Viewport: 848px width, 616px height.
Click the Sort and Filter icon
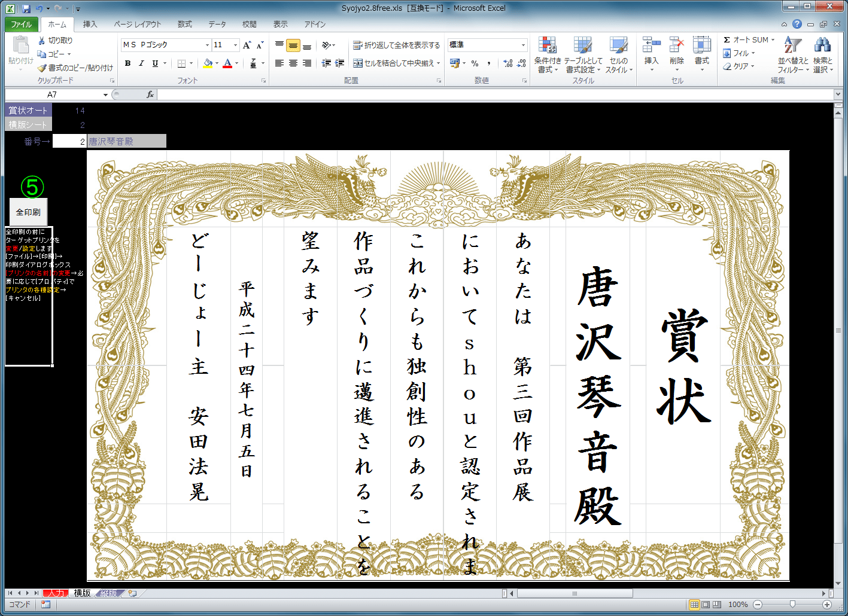pyautogui.click(x=792, y=46)
